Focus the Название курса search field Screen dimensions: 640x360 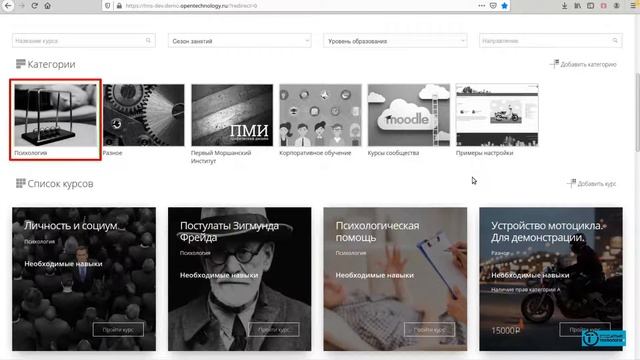point(84,40)
